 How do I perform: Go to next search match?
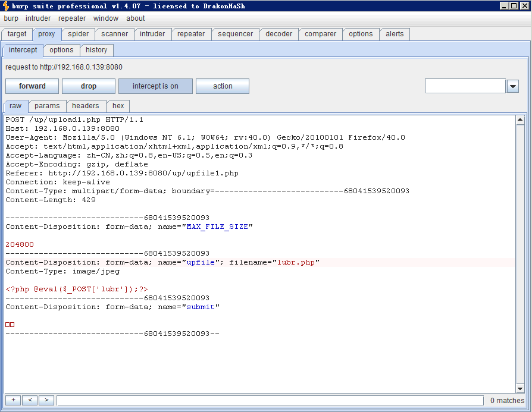click(46, 400)
